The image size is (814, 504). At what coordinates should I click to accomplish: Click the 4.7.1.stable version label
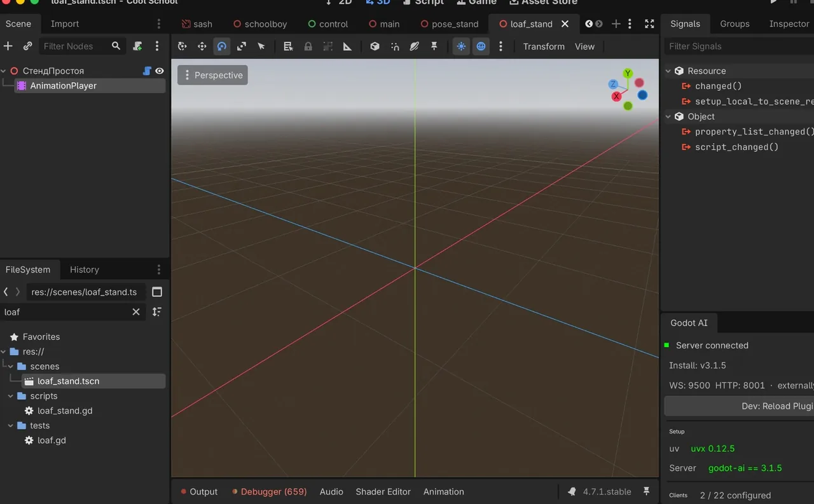click(x=607, y=491)
